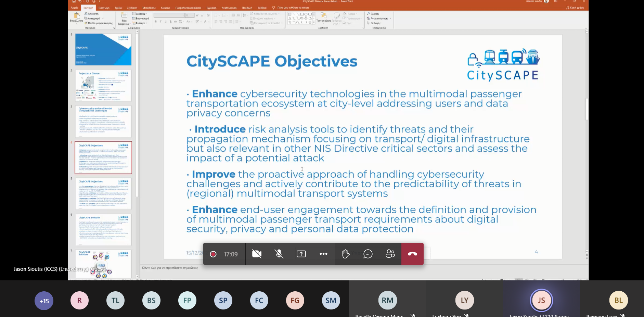Image resolution: width=644 pixels, height=317 pixels.
Task: Open the Διάταξη layout dropdown
Action: coord(140,14)
